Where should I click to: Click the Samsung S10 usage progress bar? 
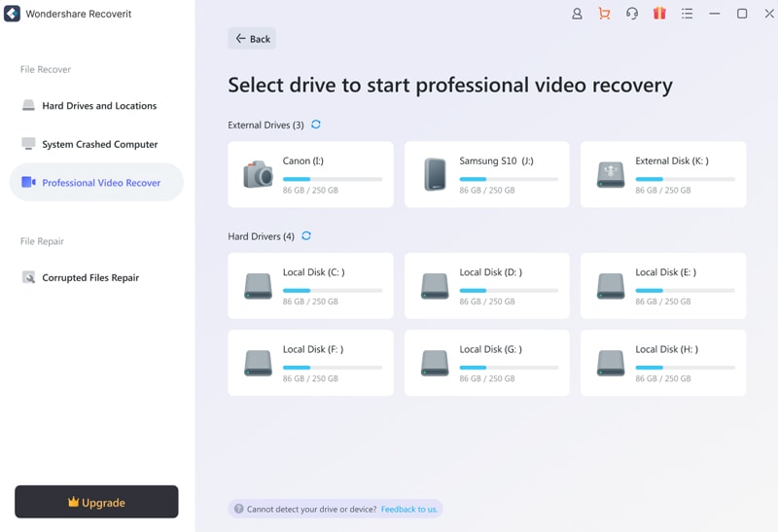tap(509, 179)
